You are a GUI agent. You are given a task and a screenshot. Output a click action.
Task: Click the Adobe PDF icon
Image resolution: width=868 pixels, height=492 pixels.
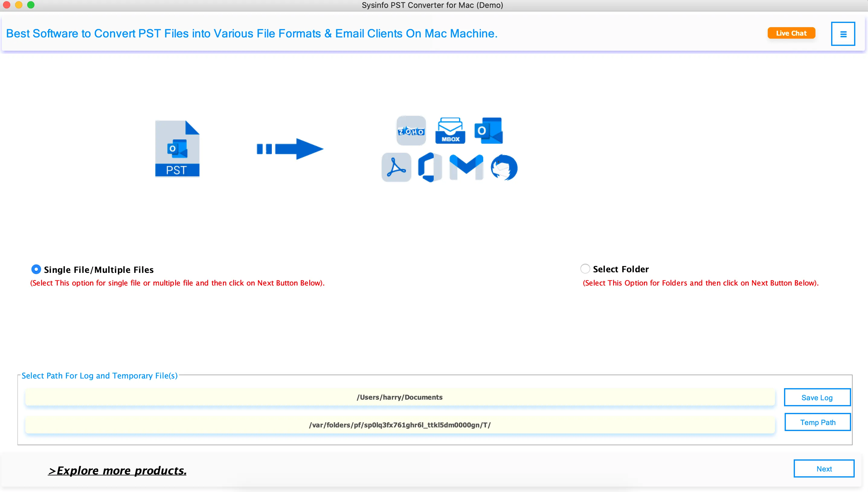click(x=396, y=167)
